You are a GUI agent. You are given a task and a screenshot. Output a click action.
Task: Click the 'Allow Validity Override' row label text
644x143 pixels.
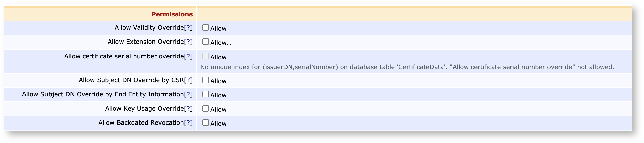pos(149,28)
